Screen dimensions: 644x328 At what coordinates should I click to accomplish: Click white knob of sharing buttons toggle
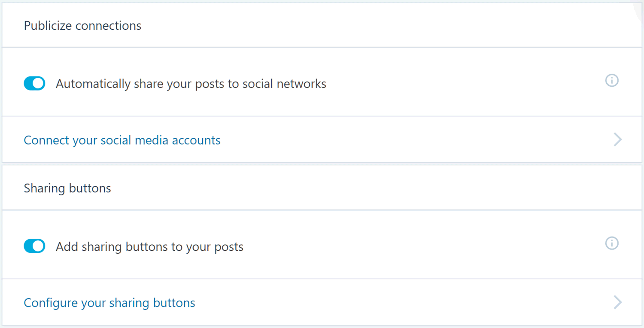pyautogui.click(x=39, y=246)
